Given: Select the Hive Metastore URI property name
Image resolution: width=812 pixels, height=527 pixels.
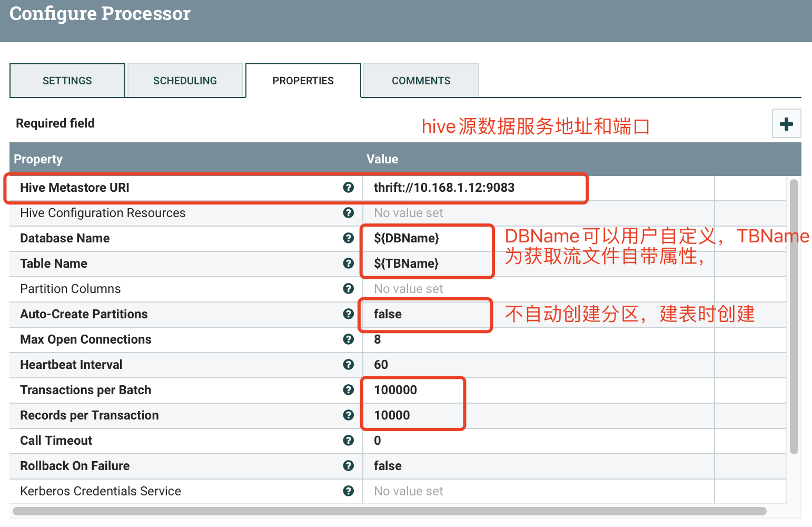Looking at the screenshot, I should click(x=75, y=188).
